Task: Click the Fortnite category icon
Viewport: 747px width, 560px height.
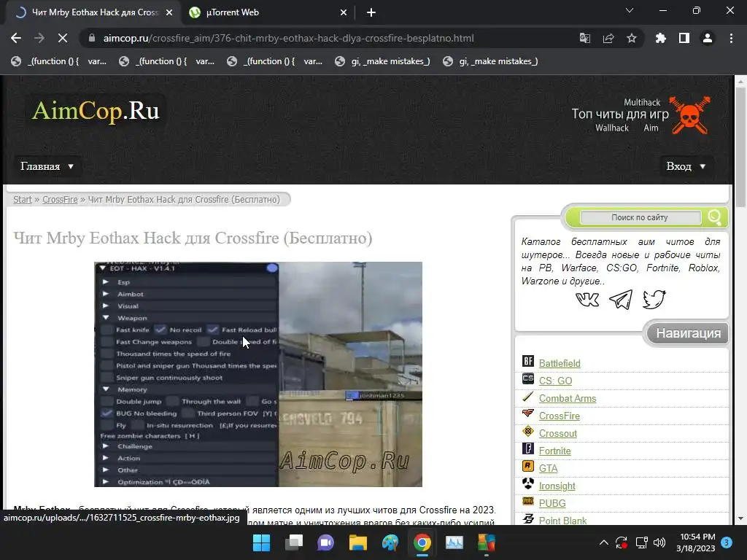Action: [x=528, y=448]
